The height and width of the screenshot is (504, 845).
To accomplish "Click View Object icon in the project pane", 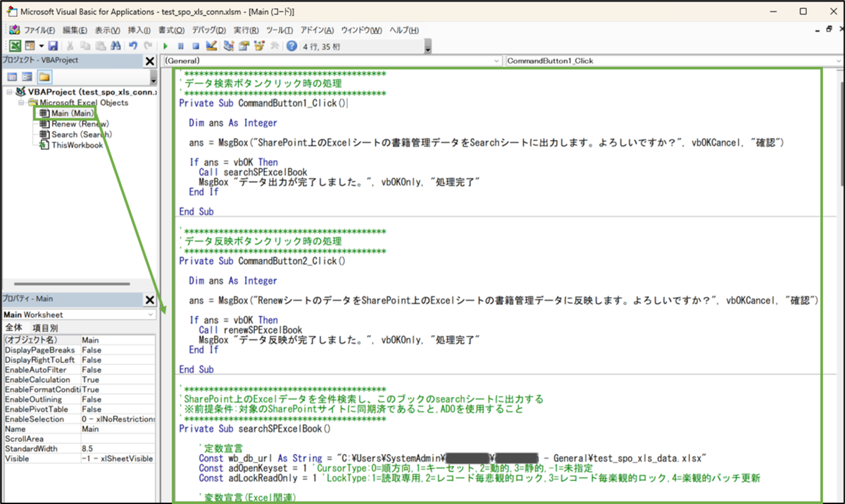I will pyautogui.click(x=27, y=76).
